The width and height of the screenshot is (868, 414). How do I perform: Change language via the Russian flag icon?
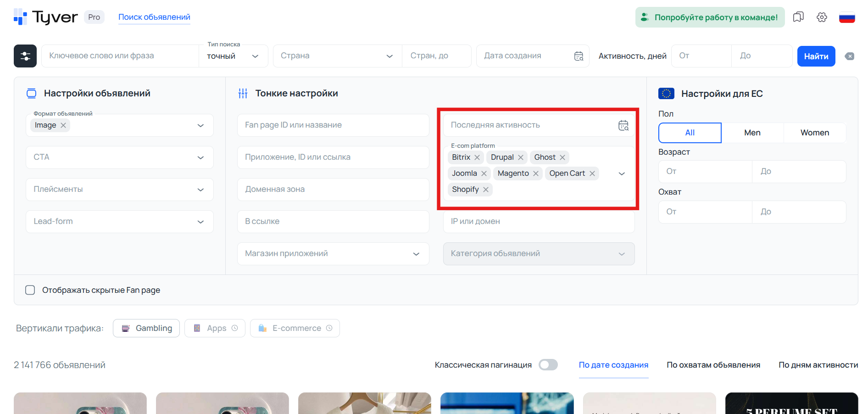click(847, 17)
